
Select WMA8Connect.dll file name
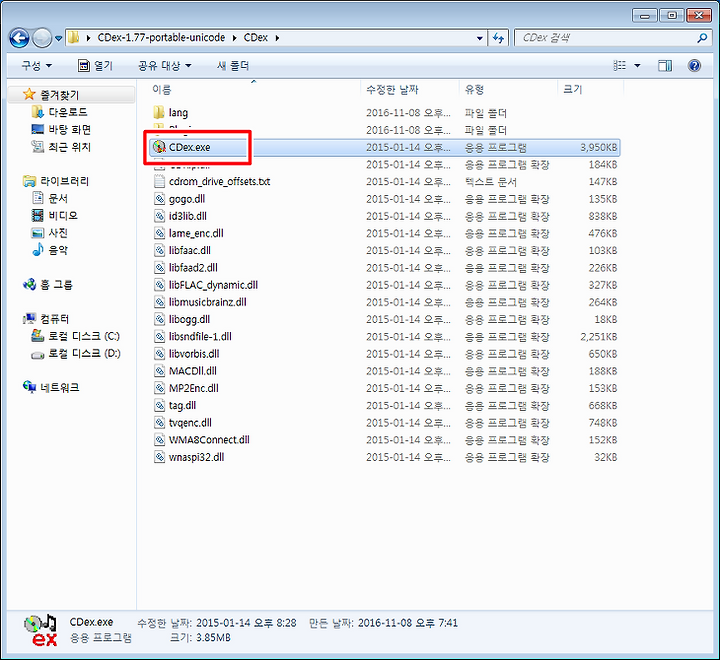(x=209, y=440)
